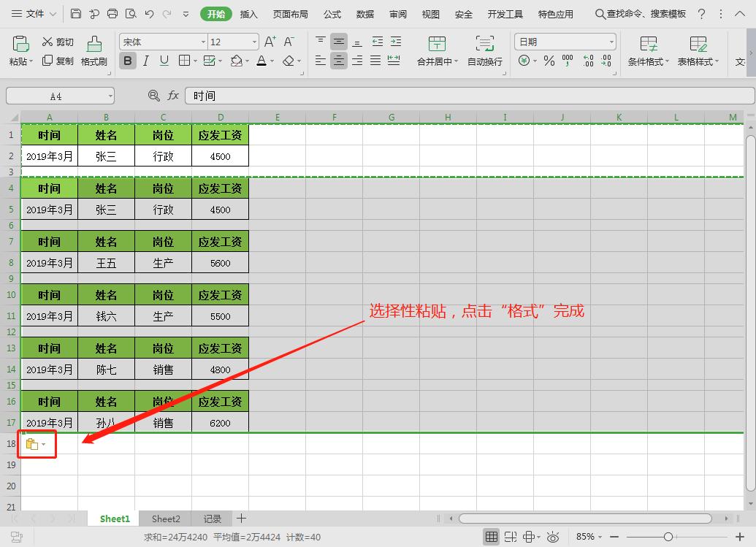Select the Format Painter (格式刷) tool
The image size is (756, 547).
[93, 50]
